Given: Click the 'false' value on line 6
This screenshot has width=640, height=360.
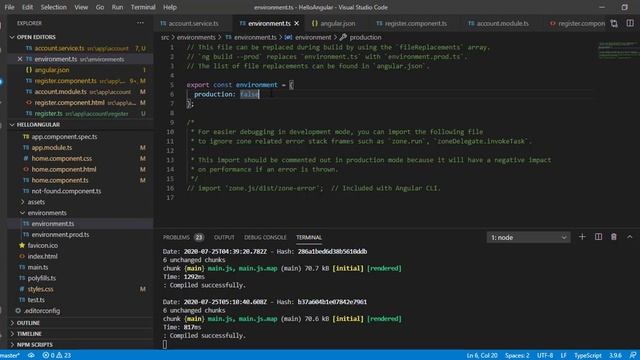Looking at the screenshot, I should click(x=249, y=94).
